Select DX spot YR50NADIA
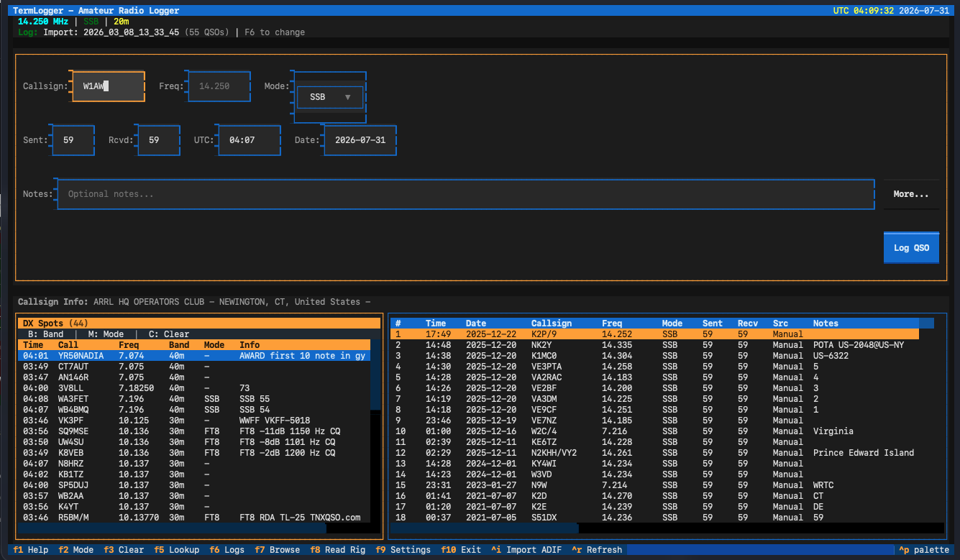 click(194, 356)
